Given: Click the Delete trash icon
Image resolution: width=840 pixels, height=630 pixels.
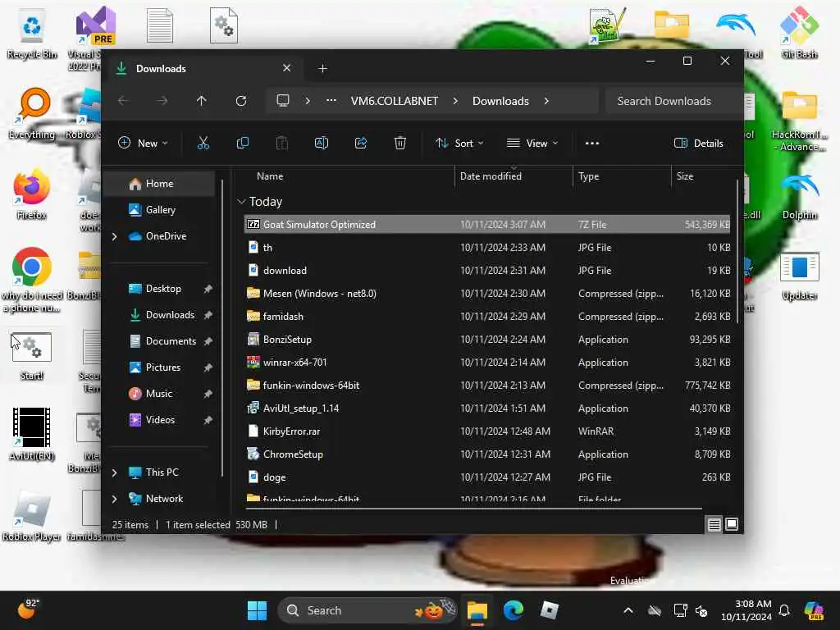Looking at the screenshot, I should point(399,143).
